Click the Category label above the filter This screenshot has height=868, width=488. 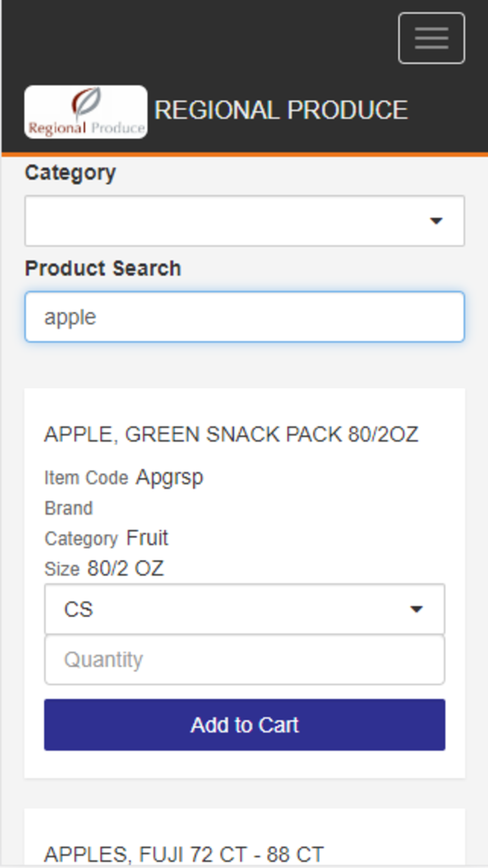(x=70, y=173)
